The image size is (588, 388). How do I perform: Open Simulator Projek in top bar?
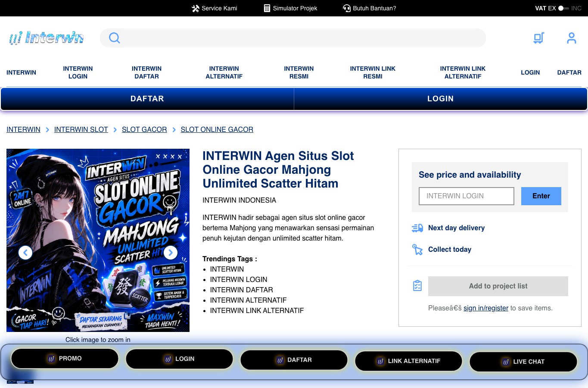point(290,8)
